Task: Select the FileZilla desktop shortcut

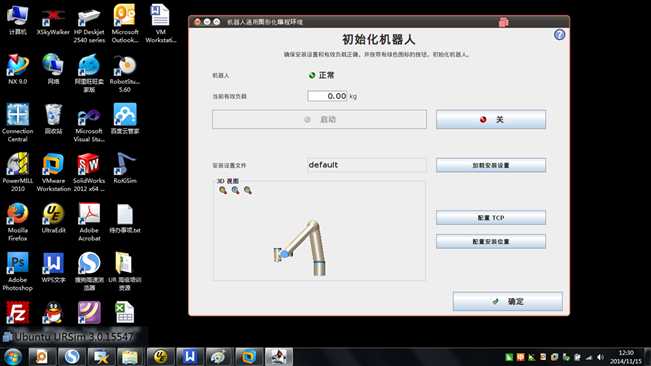Action: (x=17, y=312)
